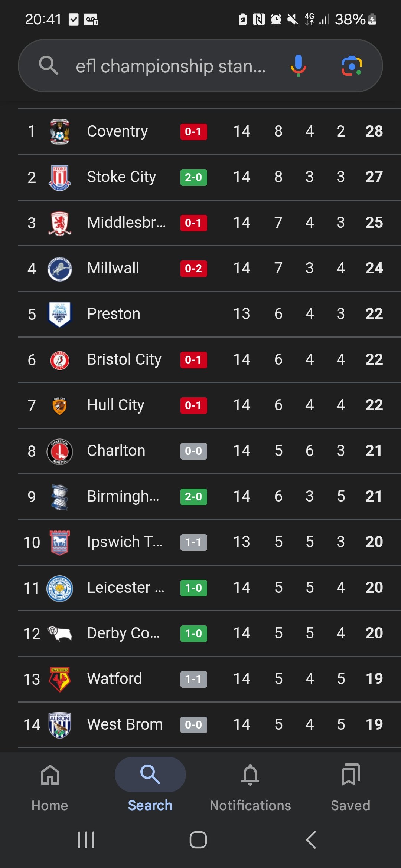Tap the Derby County ram logo
The width and height of the screenshot is (401, 868).
point(60,633)
